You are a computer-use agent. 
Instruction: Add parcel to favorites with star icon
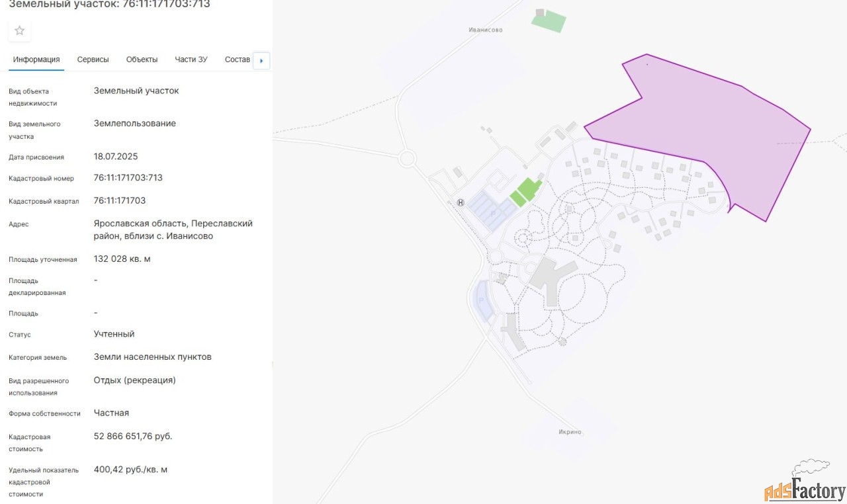tap(20, 30)
